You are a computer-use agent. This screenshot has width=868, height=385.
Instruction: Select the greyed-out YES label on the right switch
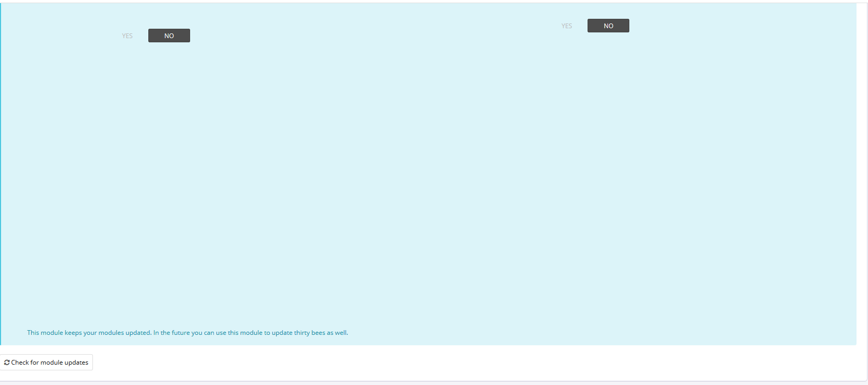[x=567, y=26]
